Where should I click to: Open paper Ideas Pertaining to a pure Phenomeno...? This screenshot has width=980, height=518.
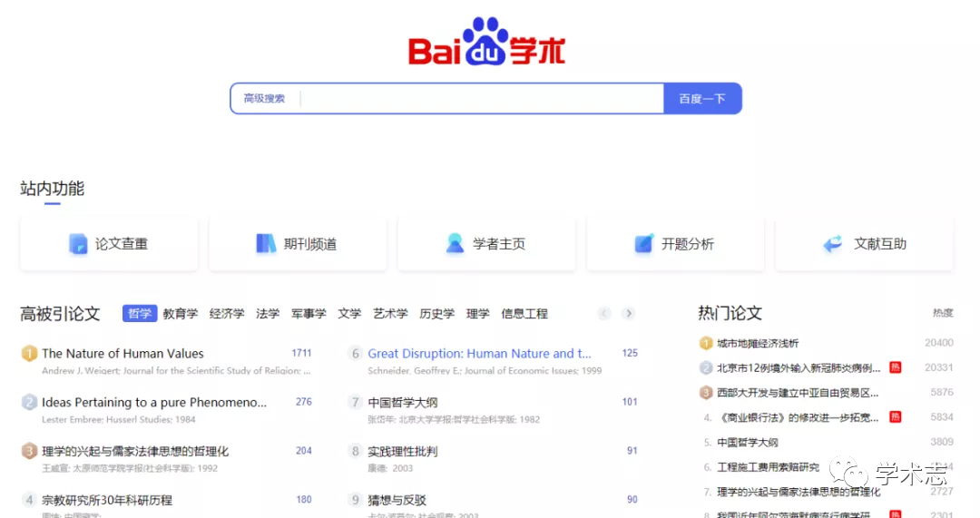154,403
